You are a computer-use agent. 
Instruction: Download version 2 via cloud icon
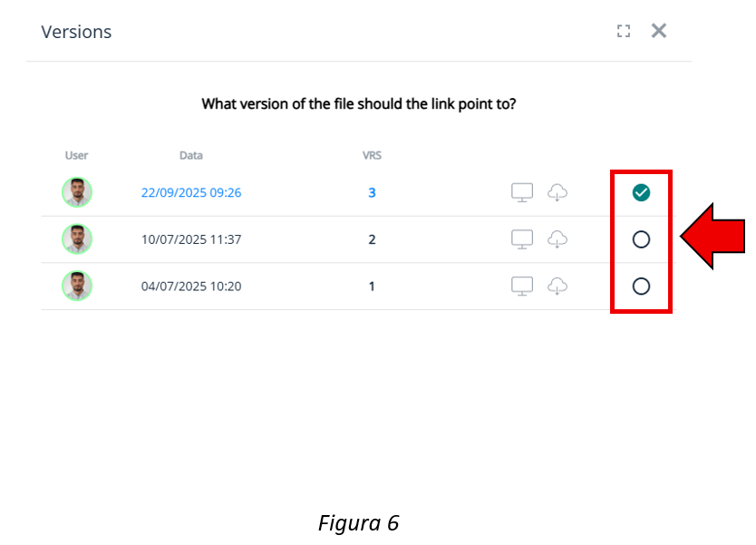557,239
